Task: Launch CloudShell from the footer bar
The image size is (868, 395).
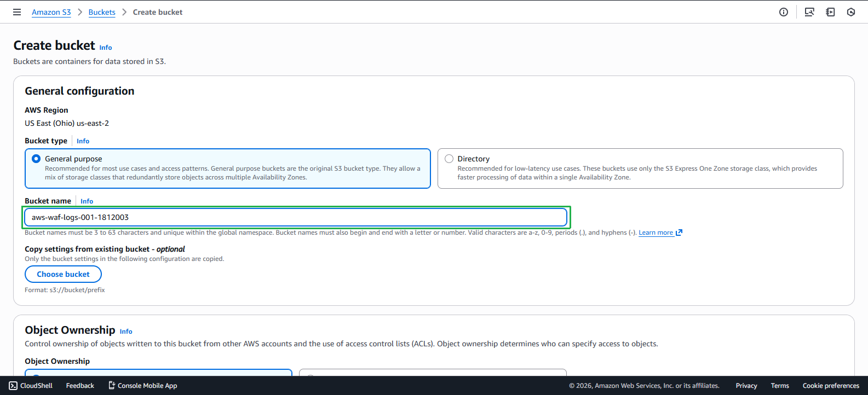Action: (x=31, y=386)
